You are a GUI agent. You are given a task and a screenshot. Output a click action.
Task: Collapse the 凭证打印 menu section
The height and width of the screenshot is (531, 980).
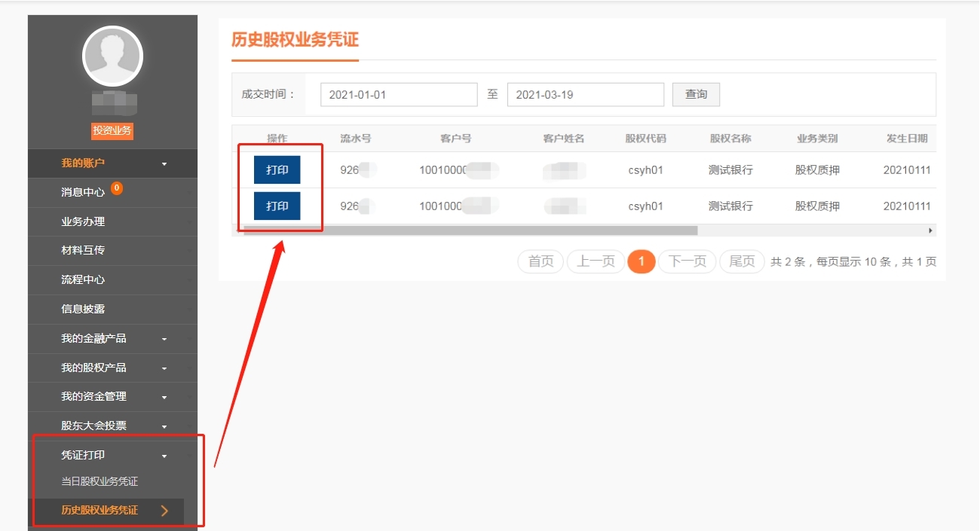click(x=164, y=456)
